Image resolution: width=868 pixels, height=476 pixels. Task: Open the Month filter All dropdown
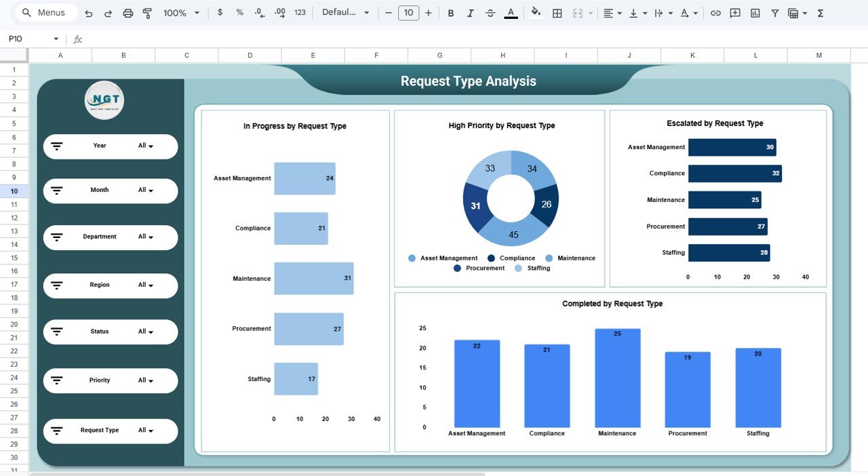point(145,191)
